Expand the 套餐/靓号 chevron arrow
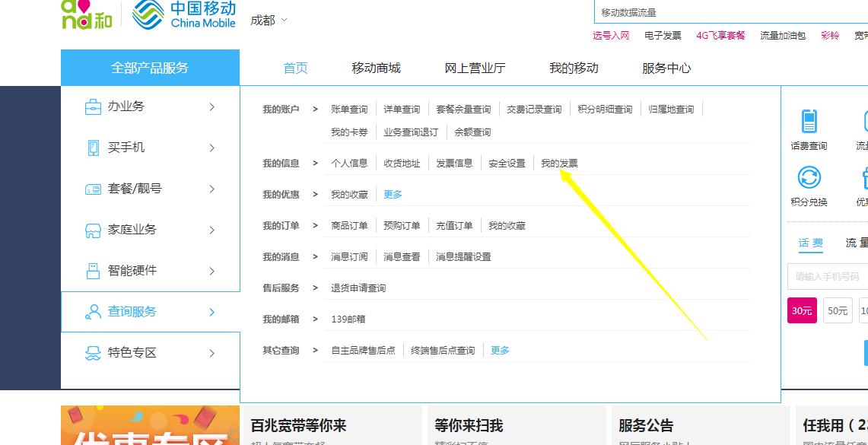868x445 pixels. pos(212,189)
